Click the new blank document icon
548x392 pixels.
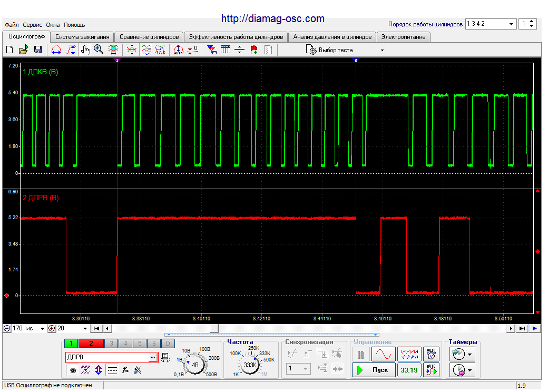pos(10,50)
